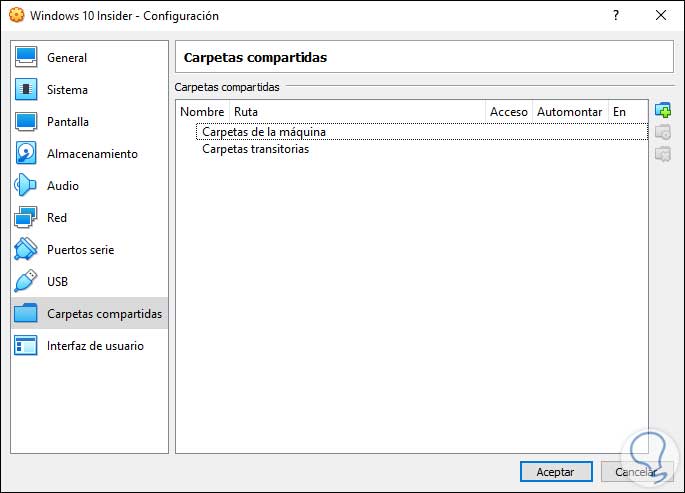
Task: Click the edit shared folder icon
Action: (662, 132)
